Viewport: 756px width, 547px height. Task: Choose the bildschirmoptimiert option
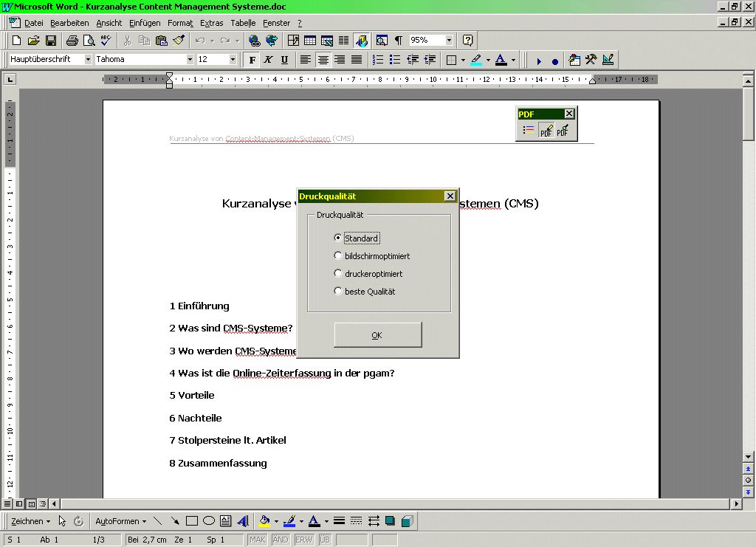click(372, 256)
